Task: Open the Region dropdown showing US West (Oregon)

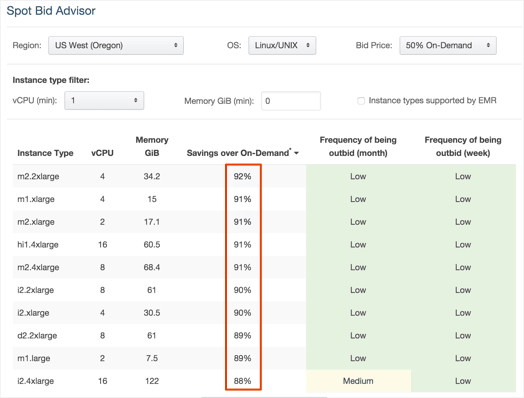Action: [116, 45]
